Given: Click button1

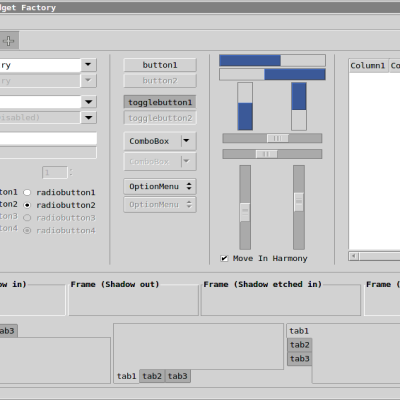Looking at the screenshot, I should [160, 65].
